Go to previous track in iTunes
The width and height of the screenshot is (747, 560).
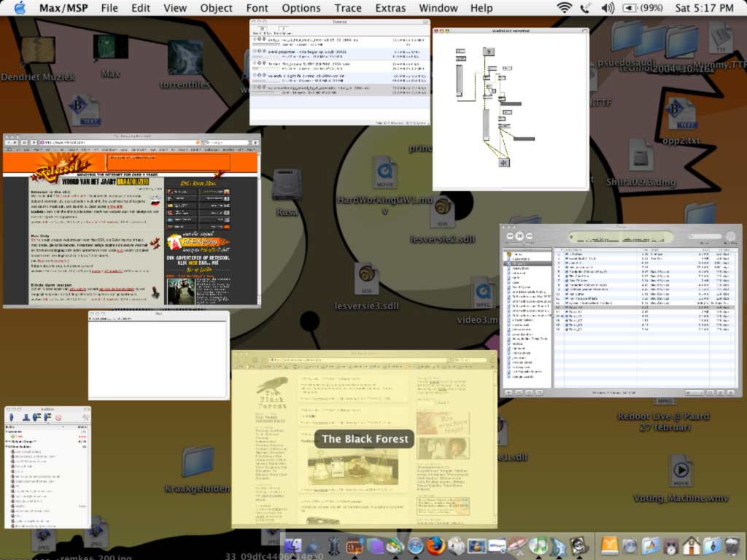(x=510, y=236)
